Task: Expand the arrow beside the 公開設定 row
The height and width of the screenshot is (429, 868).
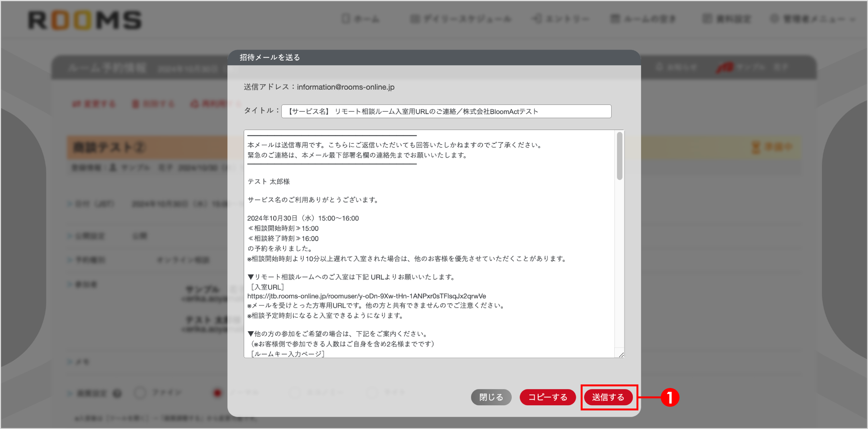Action: click(69, 236)
